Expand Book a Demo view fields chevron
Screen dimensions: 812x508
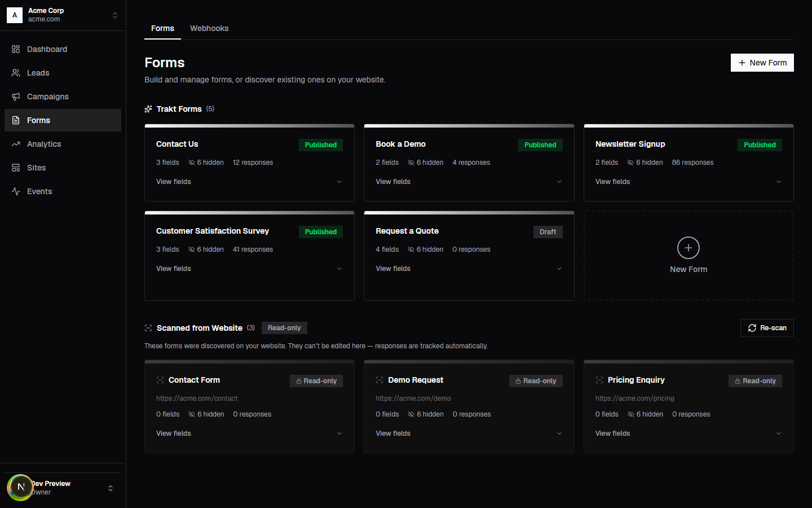tap(559, 182)
